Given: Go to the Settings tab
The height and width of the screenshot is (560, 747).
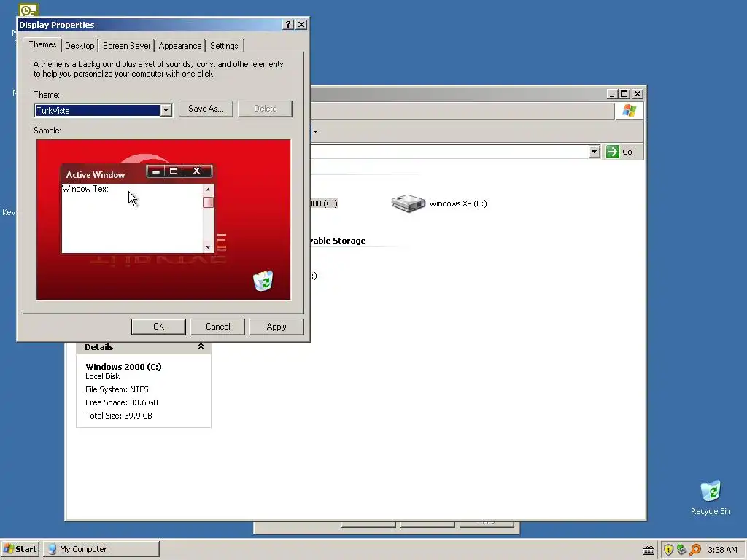Looking at the screenshot, I should tap(224, 46).
